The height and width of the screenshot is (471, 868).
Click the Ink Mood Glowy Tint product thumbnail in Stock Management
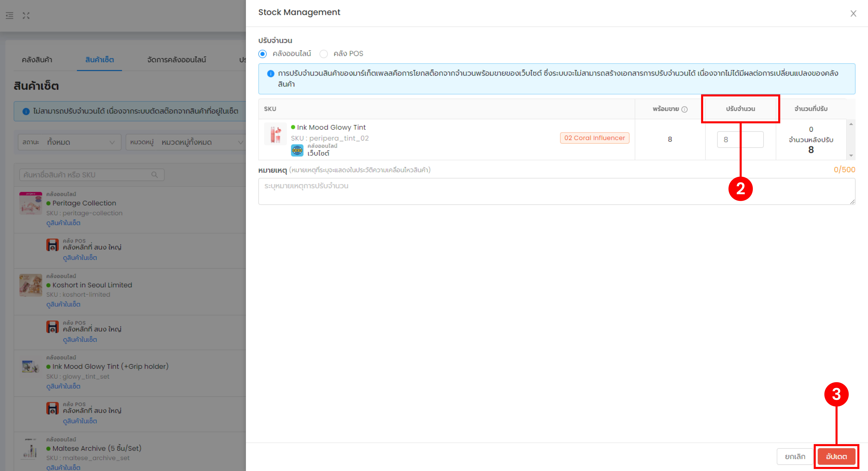[x=275, y=134]
